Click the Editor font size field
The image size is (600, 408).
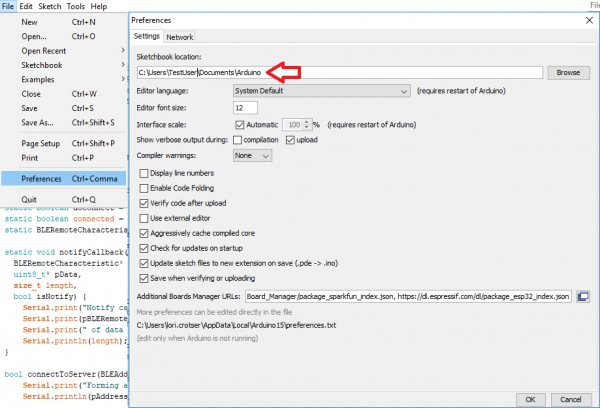[x=245, y=108]
